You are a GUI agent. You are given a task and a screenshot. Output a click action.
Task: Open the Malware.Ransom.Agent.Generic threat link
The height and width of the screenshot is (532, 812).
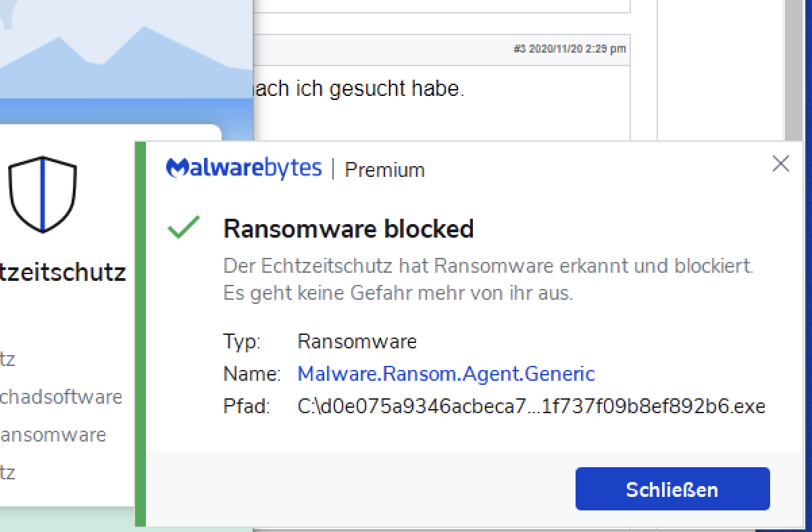pos(446,373)
